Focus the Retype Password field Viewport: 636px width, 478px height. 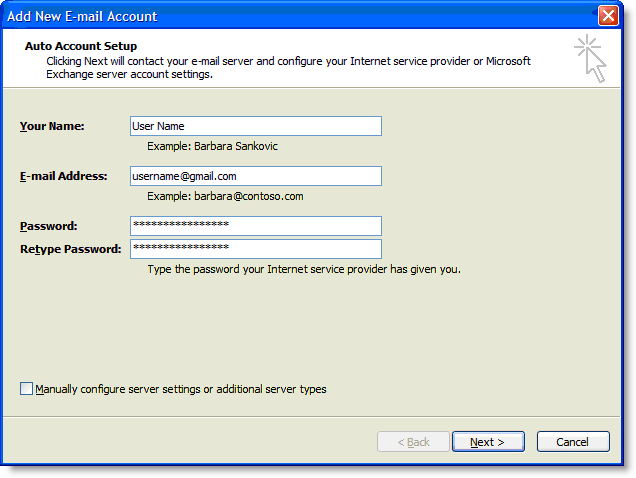pos(256,249)
